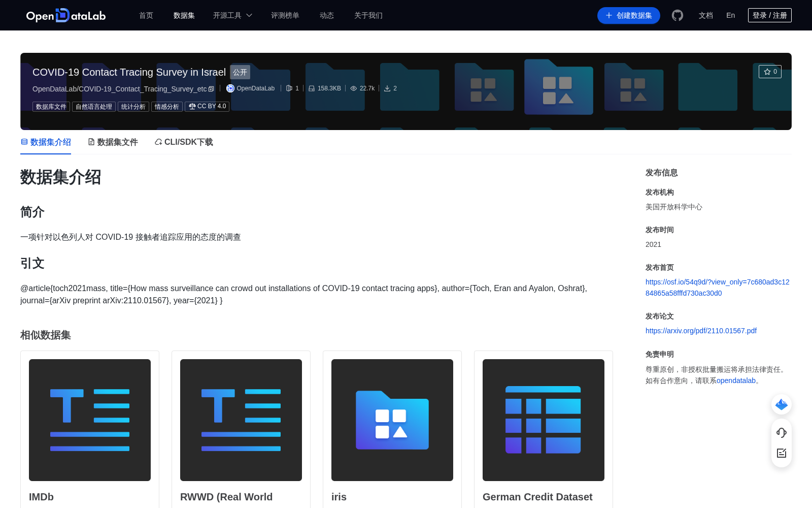Open 文档 link in header
The image size is (812, 508).
(706, 15)
